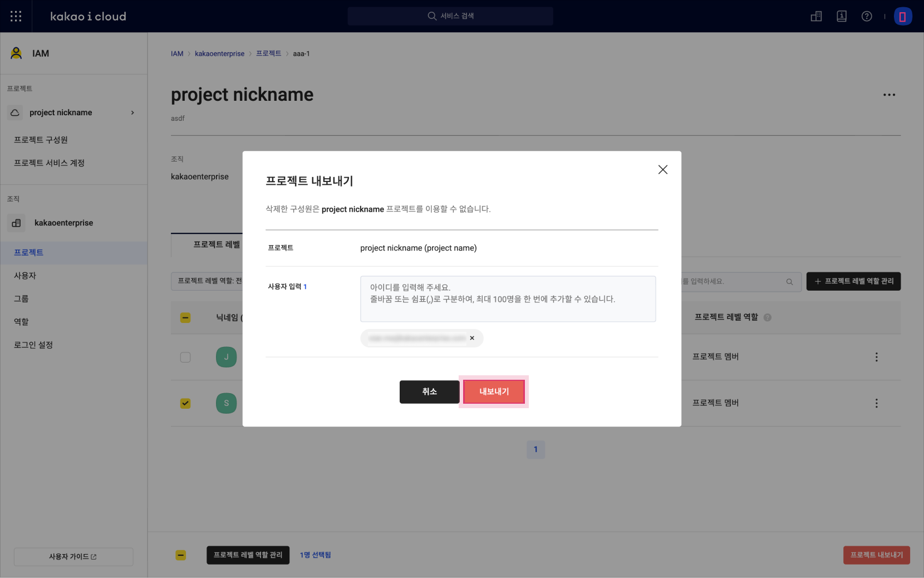The width and height of the screenshot is (924, 578).
Task: Open the project level role filter dropdown
Action: click(x=207, y=281)
